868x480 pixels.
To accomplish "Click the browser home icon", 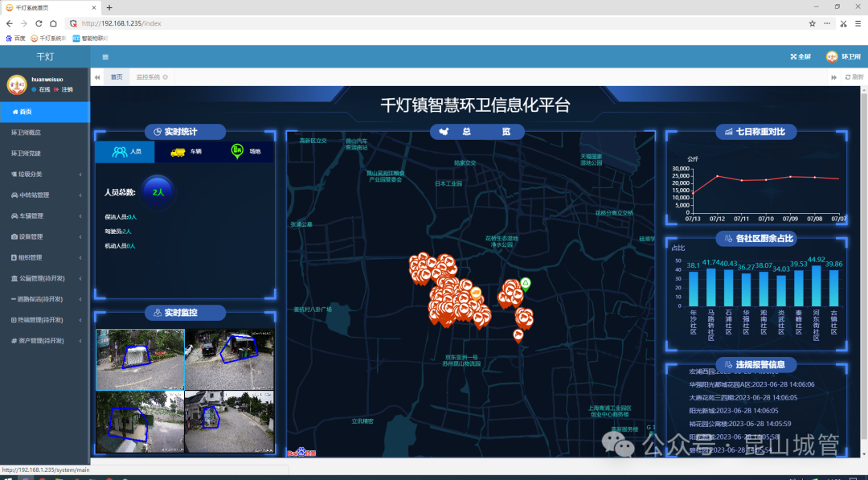I will (53, 23).
